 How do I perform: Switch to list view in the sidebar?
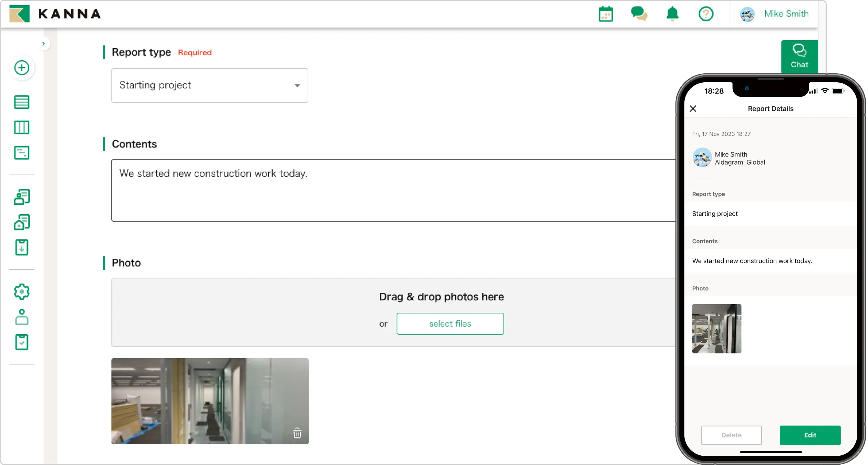tap(22, 102)
